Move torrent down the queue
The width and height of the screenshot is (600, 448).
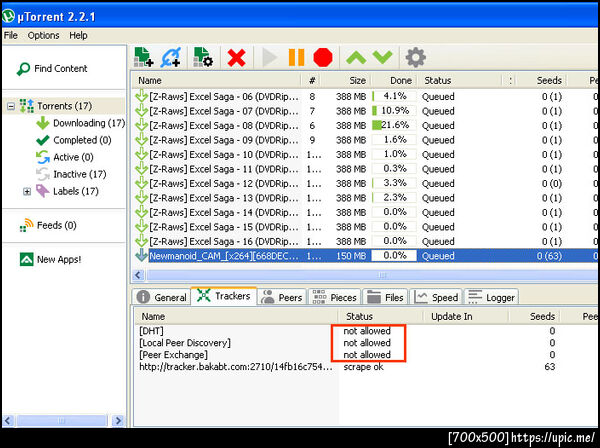point(383,58)
